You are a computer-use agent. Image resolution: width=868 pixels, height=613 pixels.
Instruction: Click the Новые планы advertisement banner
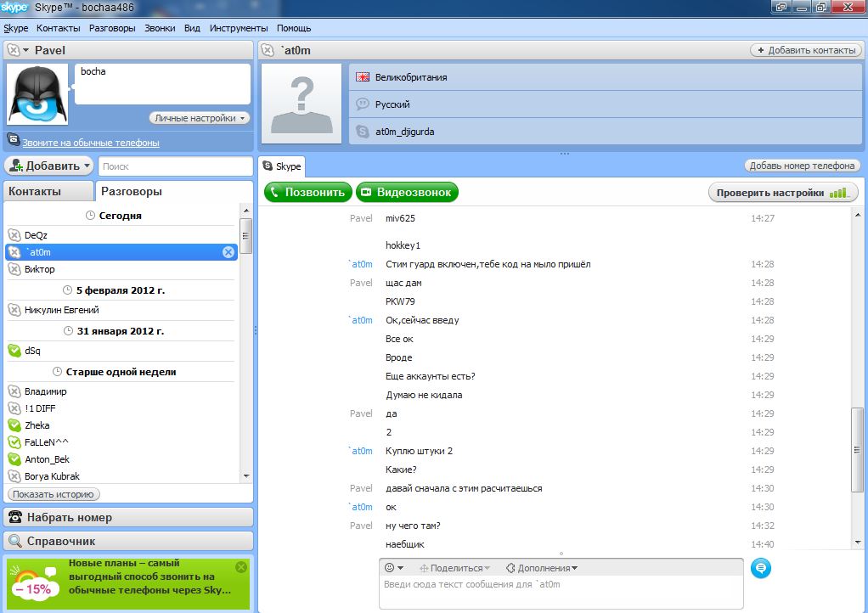point(128,583)
